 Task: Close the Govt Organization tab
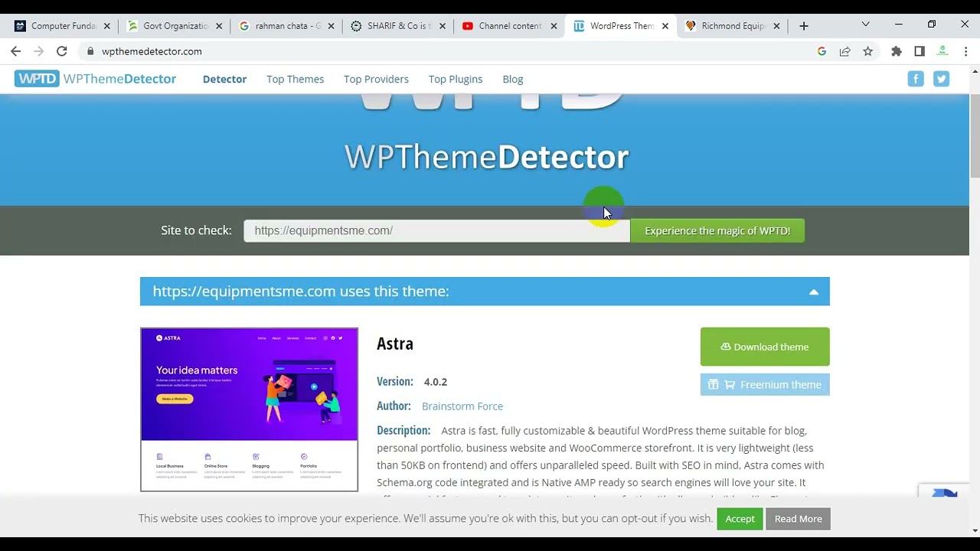219,26
